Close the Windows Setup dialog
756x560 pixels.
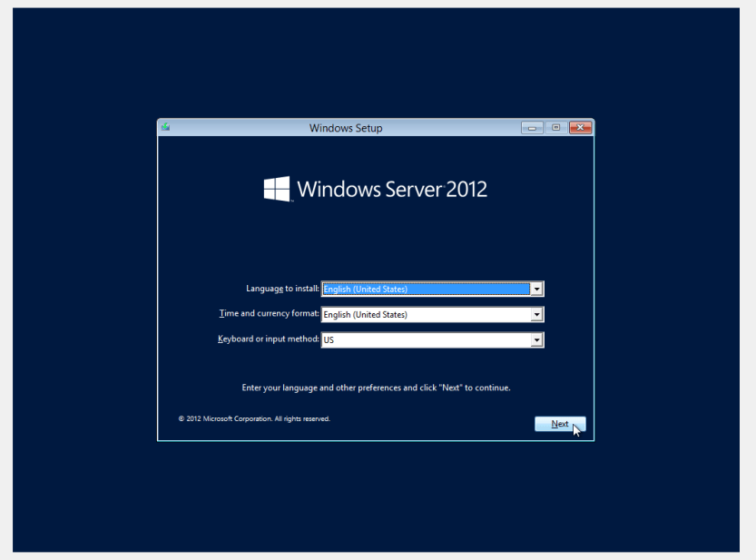580,128
